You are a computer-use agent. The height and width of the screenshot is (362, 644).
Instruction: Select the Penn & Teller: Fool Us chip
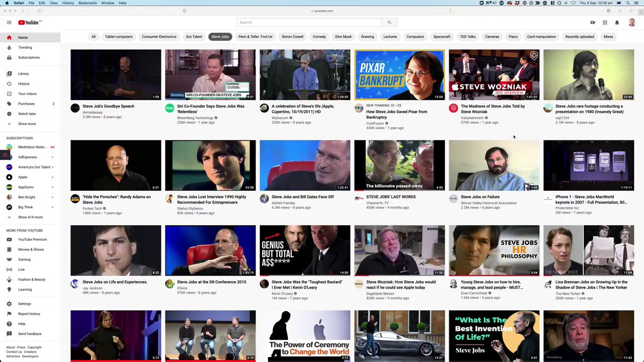(x=255, y=37)
